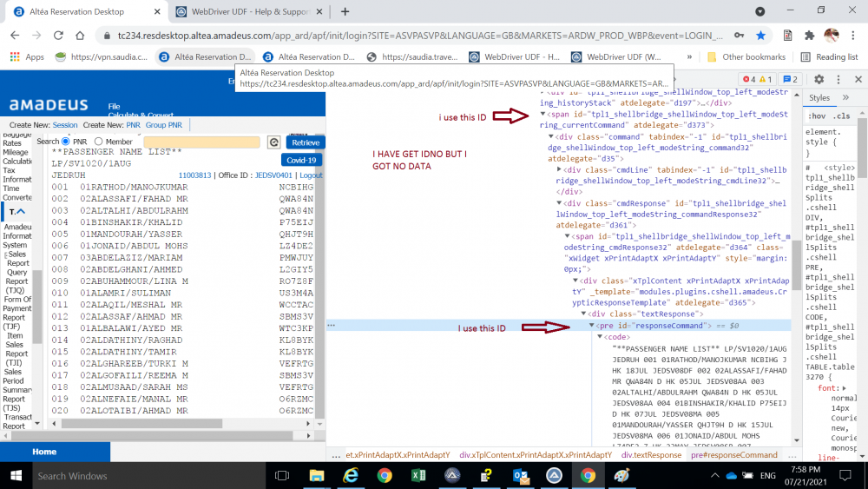Open the browser home page

point(80,36)
